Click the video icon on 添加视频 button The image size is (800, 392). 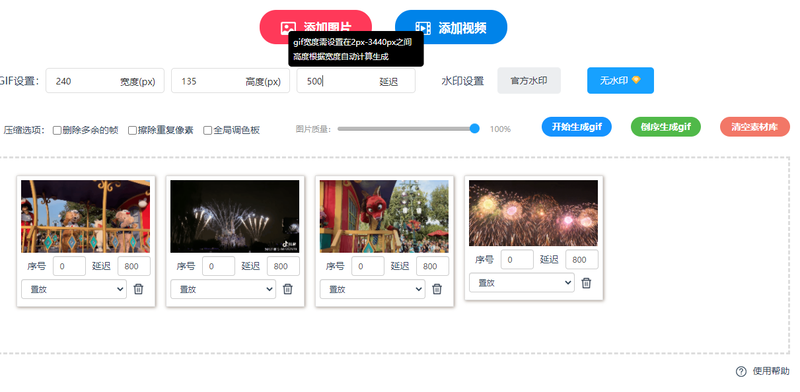(423, 28)
